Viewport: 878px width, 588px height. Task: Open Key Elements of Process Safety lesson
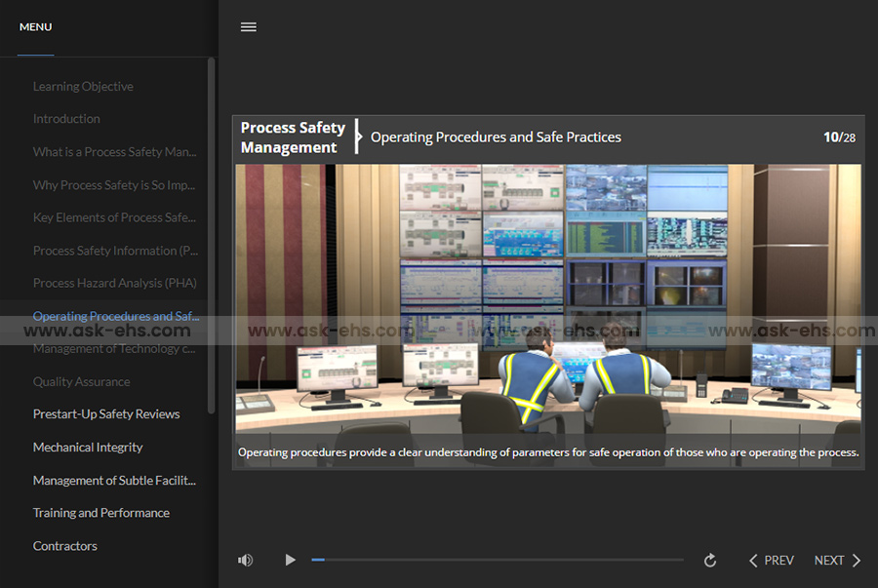click(114, 217)
